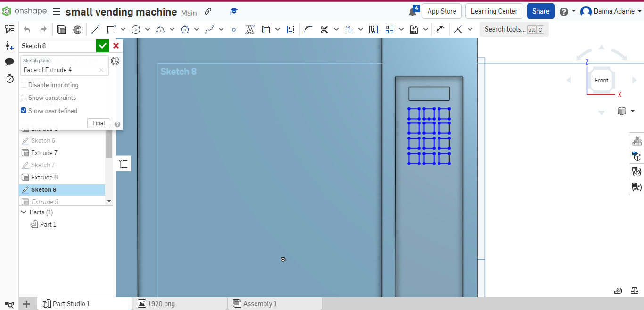The image size is (644, 310).
Task: Select the Sketch fillet tool
Action: (308, 29)
